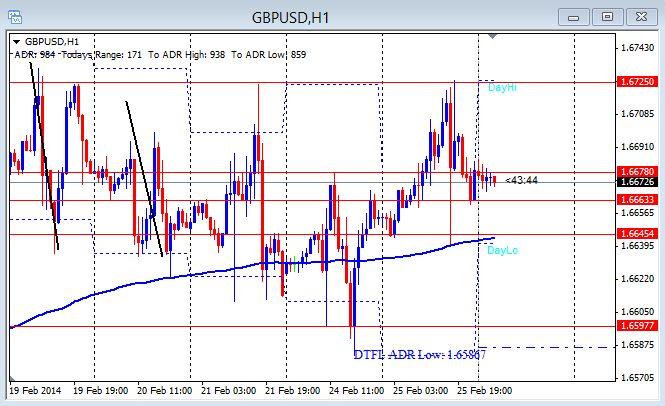Screen dimensions: 665x406
Task: Select the 1.66454 red price label
Action: coord(638,234)
